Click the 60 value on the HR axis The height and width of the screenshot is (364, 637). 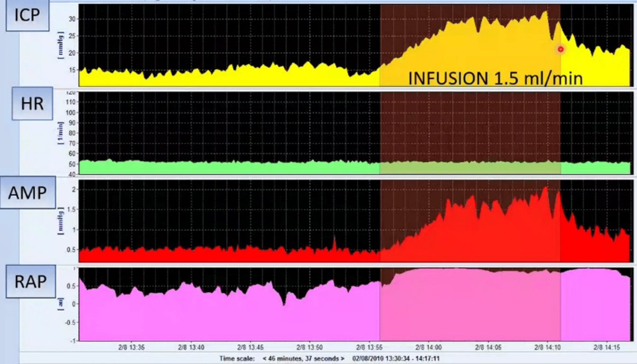point(73,154)
